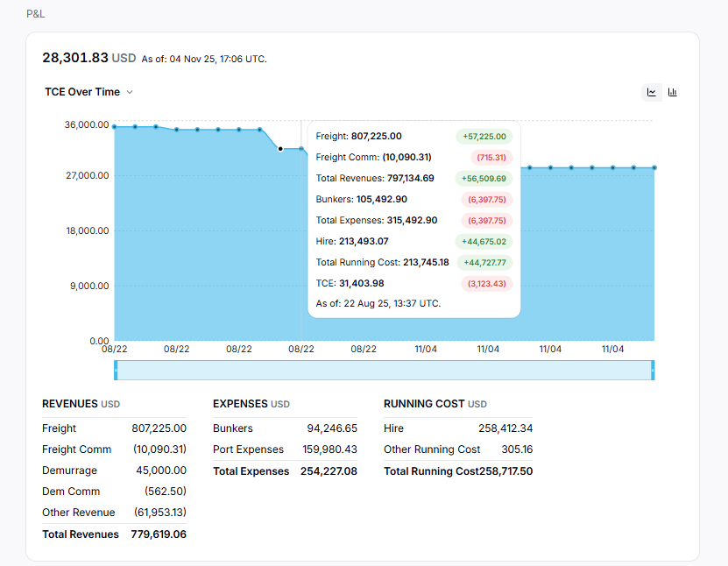Screen dimensions: 728x566
Task: Open the TCE Over Time dropdown
Action: point(88,92)
